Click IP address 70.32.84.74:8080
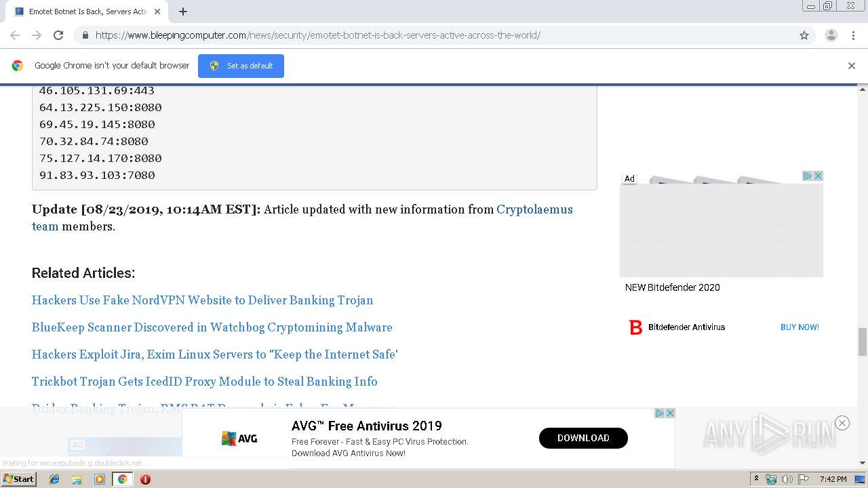The width and height of the screenshot is (868, 488). tap(94, 142)
